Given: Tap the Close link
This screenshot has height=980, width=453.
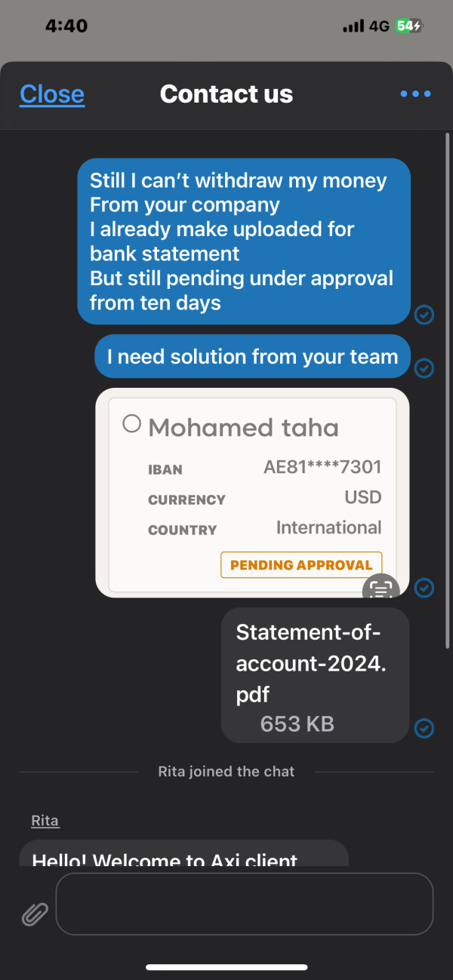Looking at the screenshot, I should coord(52,94).
